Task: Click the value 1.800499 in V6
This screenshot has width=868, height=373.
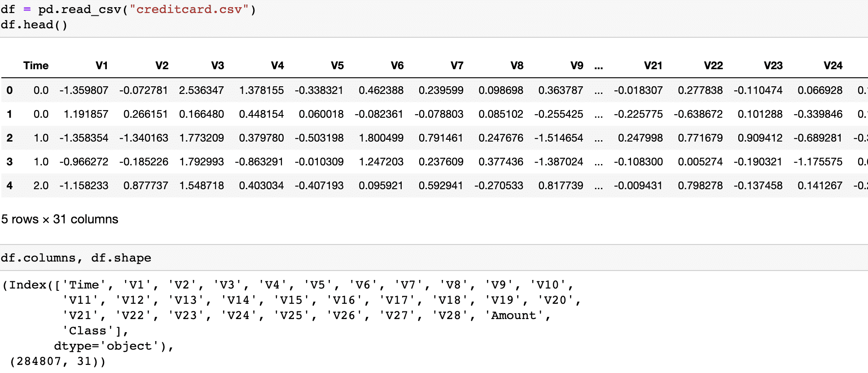Action: point(381,138)
